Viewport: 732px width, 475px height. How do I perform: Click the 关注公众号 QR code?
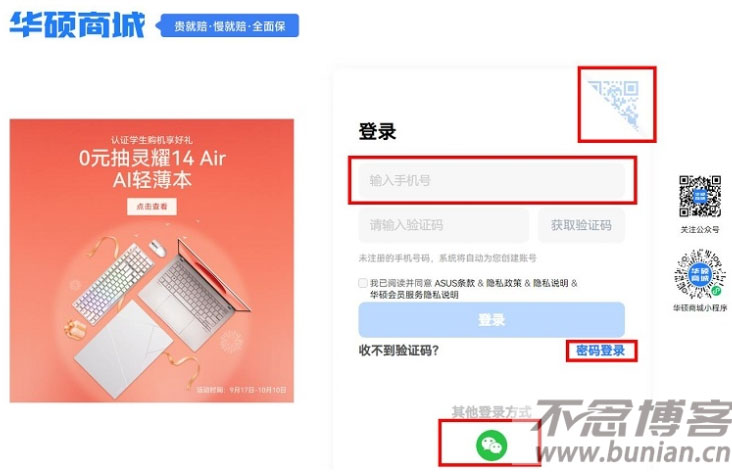(x=699, y=196)
